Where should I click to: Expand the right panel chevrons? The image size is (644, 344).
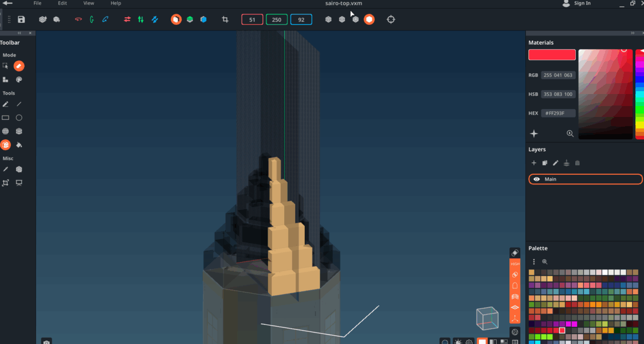click(x=633, y=33)
